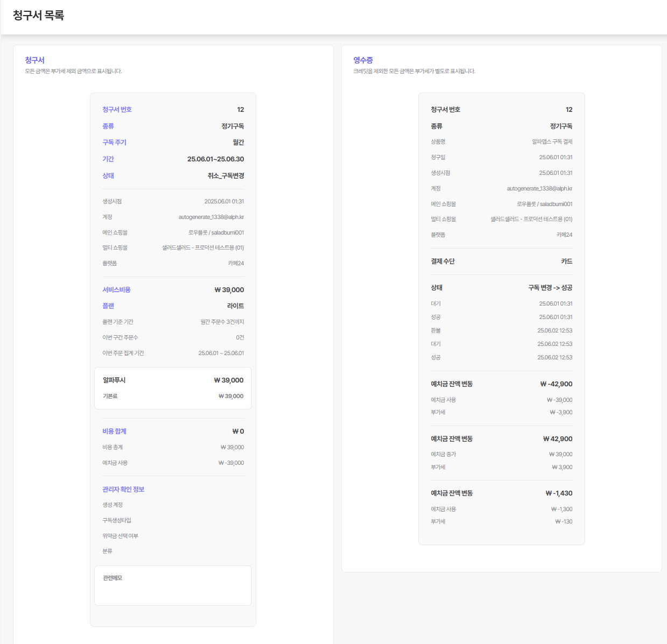The width and height of the screenshot is (667, 644).
Task: Click the 취소_구독변경 status value
Action: 226,176
